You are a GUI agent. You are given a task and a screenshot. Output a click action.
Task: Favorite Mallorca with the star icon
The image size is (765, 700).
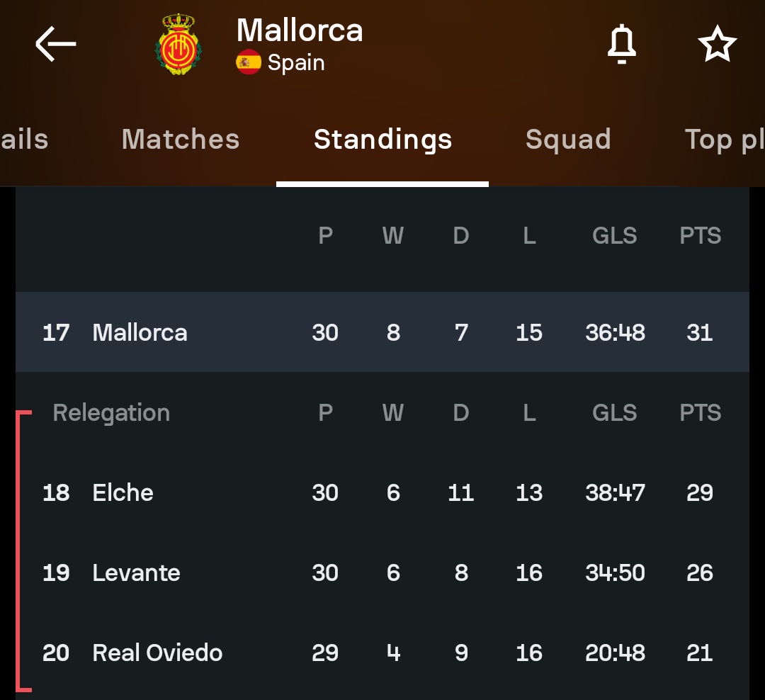point(717,45)
